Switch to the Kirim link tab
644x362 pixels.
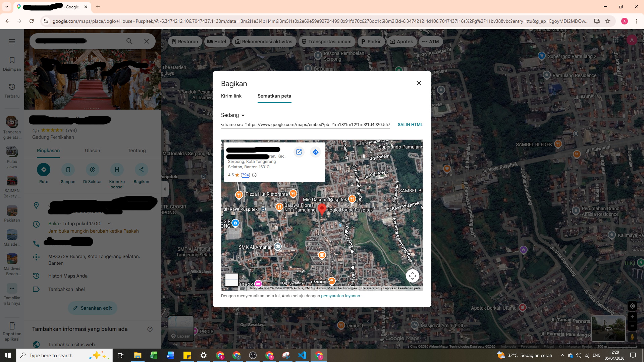click(231, 96)
